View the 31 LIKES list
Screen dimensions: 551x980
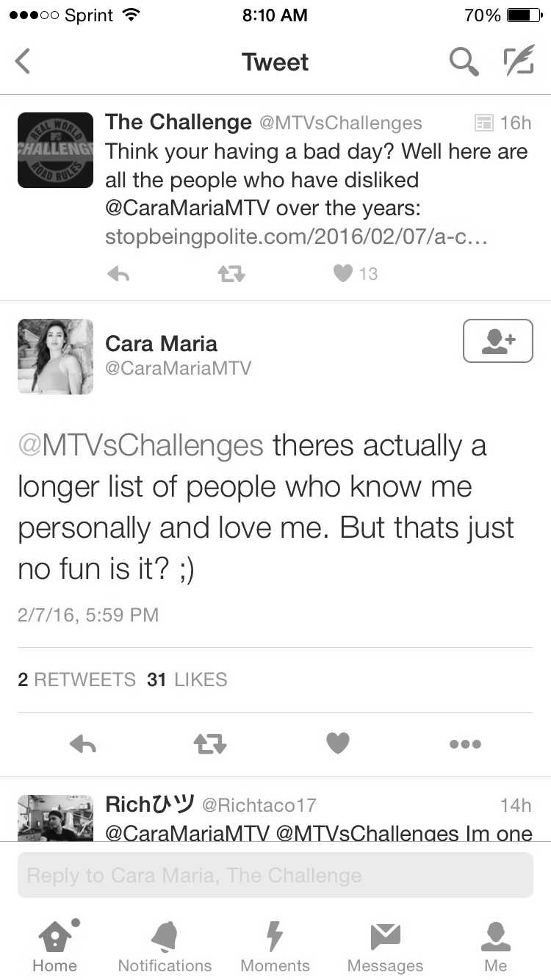(x=187, y=680)
